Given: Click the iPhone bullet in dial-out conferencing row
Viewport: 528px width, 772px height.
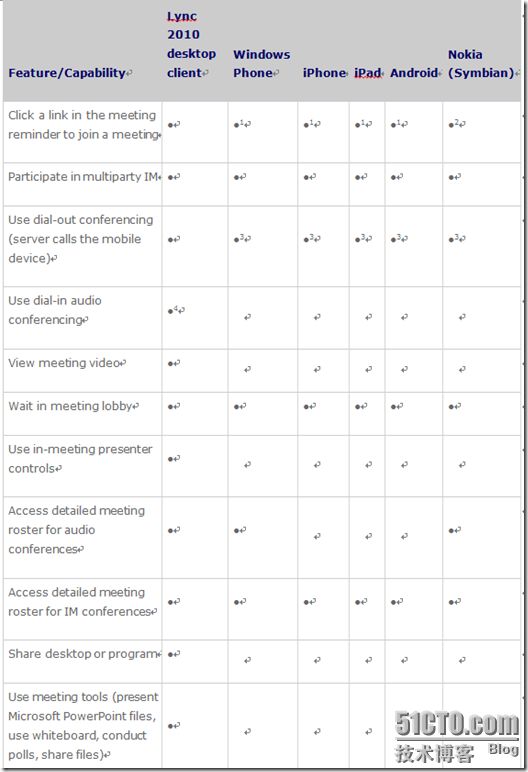Looking at the screenshot, I should (306, 240).
